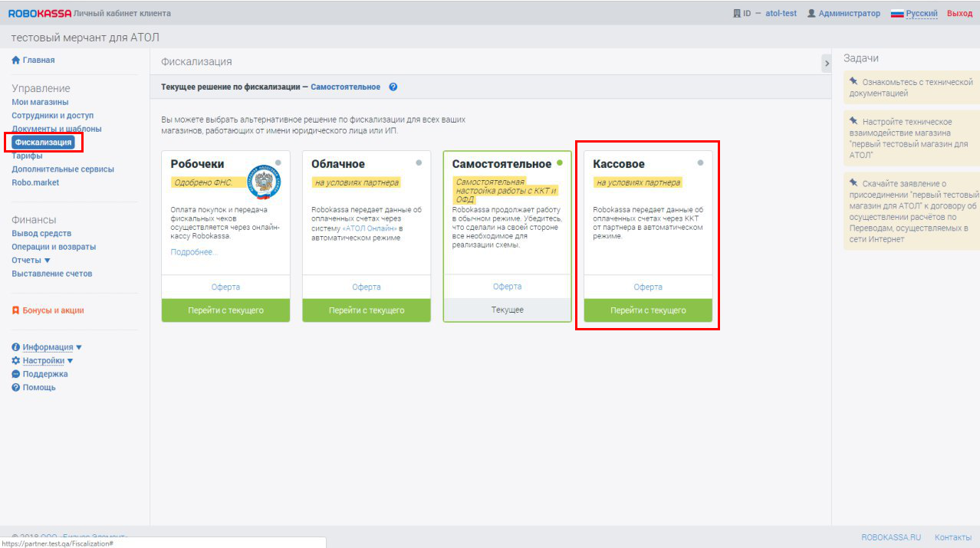The width and height of the screenshot is (980, 548).
Task: Click the Кассовое card title
Action: click(x=619, y=164)
